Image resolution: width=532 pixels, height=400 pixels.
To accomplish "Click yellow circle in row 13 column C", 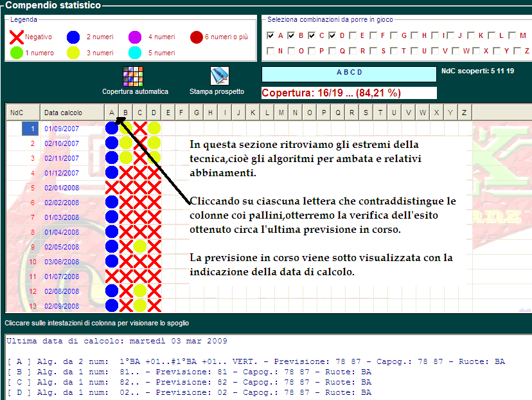I will pyautogui.click(x=140, y=305).
